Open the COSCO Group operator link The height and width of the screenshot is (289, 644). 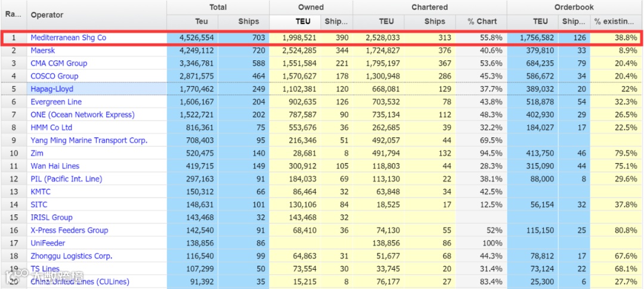coord(54,76)
